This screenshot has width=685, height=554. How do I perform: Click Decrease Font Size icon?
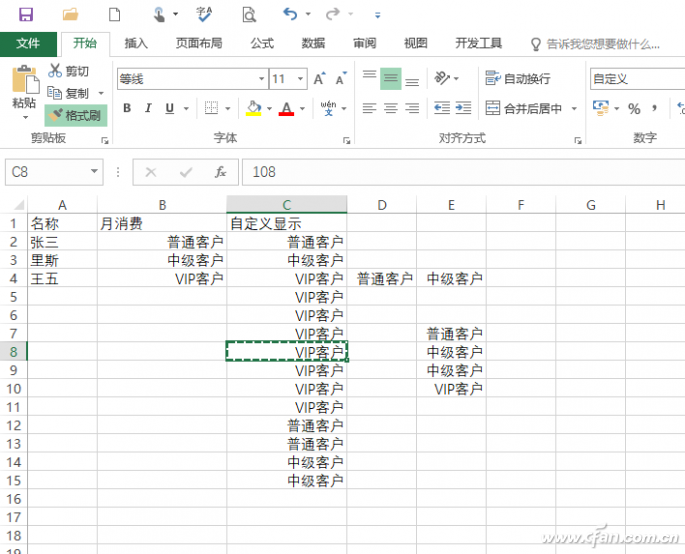(341, 79)
